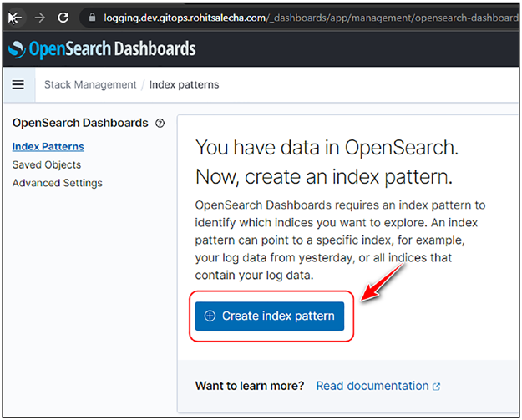This screenshot has height=420, width=522.
Task: Open help icon beside OpenSearch Dashboards heading
Action: click(x=160, y=123)
